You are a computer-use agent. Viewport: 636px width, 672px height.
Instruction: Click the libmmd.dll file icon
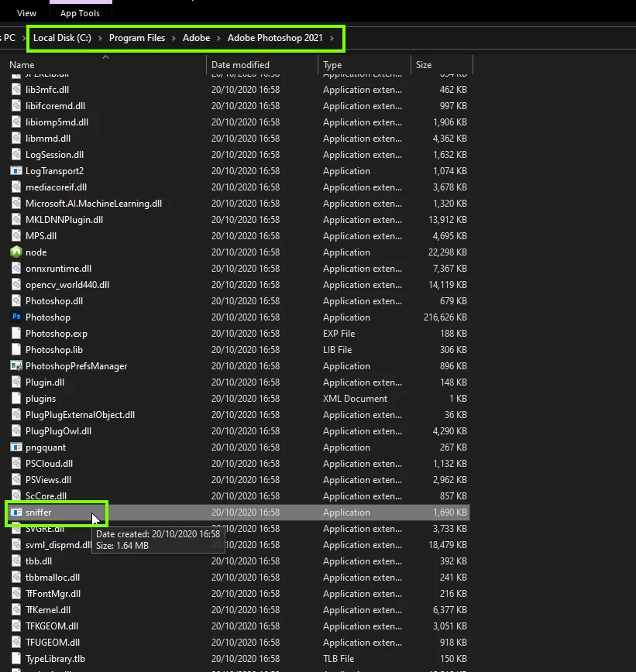15,138
